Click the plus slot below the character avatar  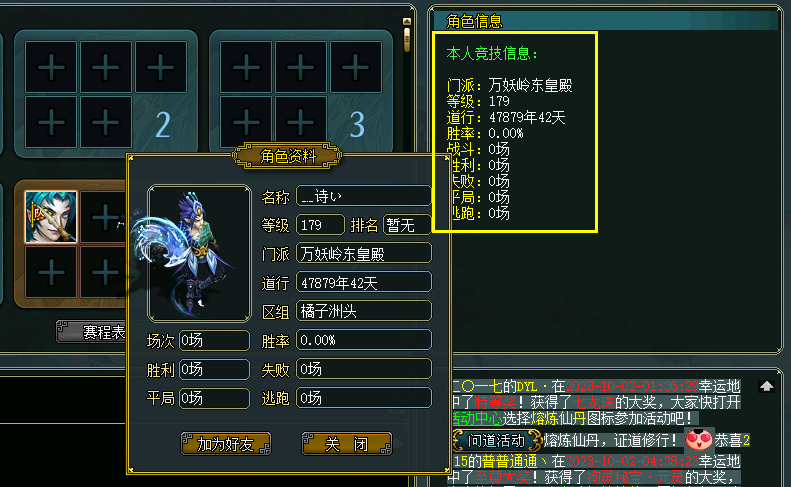(x=51, y=272)
